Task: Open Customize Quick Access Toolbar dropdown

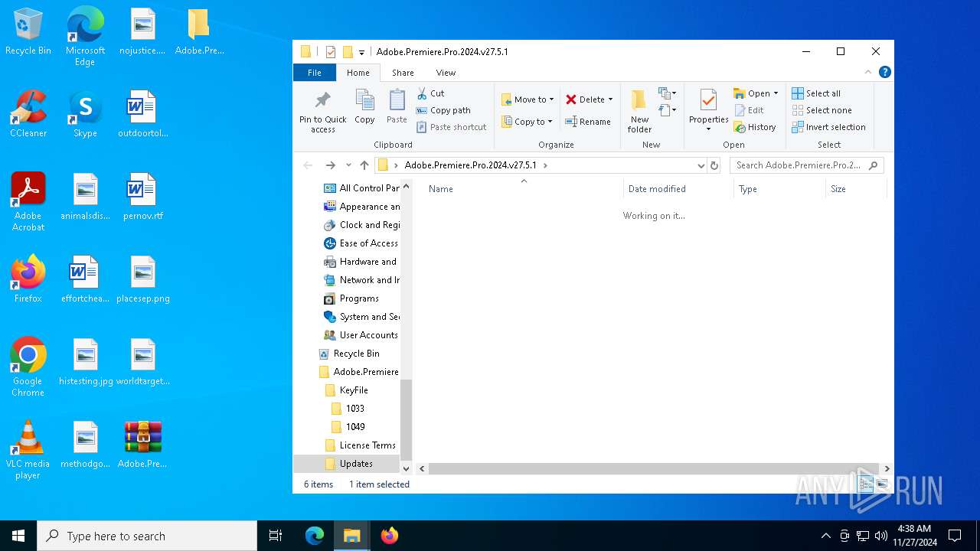Action: (361, 52)
